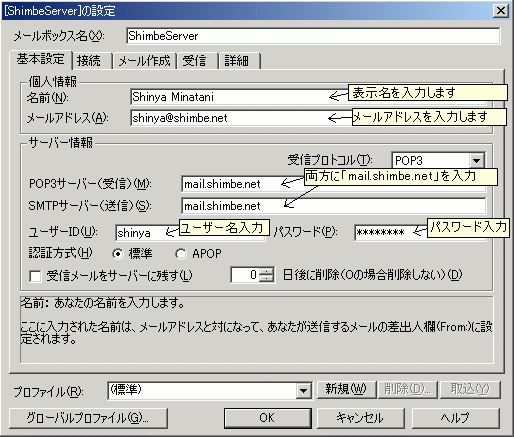Expand the プロファイル (標準) dropdown
The width and height of the screenshot is (514, 437).
pyautogui.click(x=303, y=390)
